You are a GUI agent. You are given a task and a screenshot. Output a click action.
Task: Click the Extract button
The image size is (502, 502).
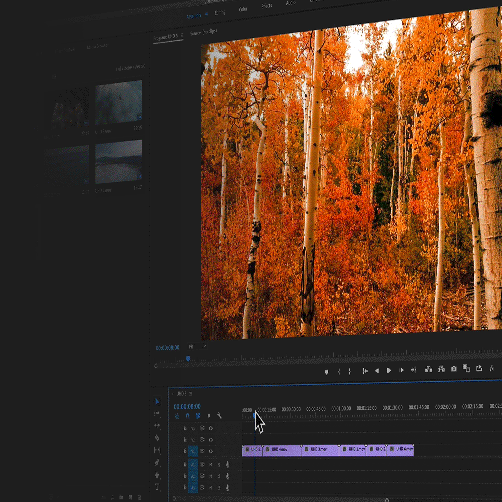click(441, 369)
